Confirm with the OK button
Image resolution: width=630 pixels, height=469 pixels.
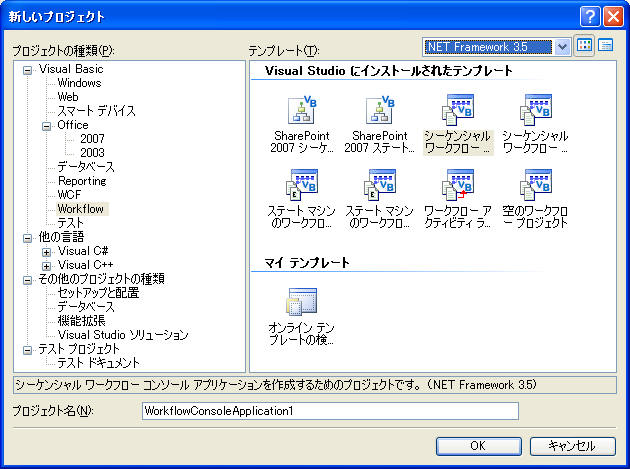[479, 446]
